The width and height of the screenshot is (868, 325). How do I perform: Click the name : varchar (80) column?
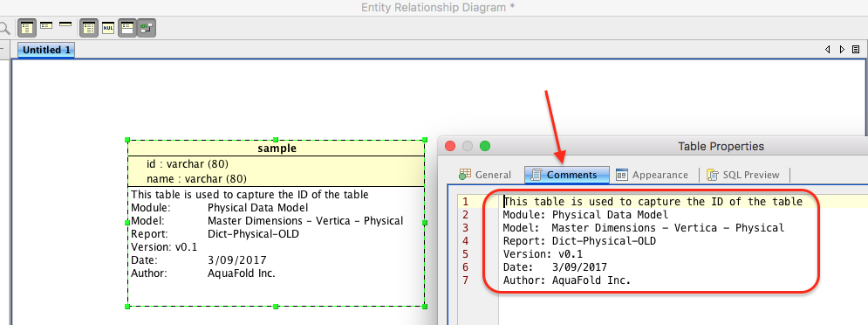[x=196, y=178]
